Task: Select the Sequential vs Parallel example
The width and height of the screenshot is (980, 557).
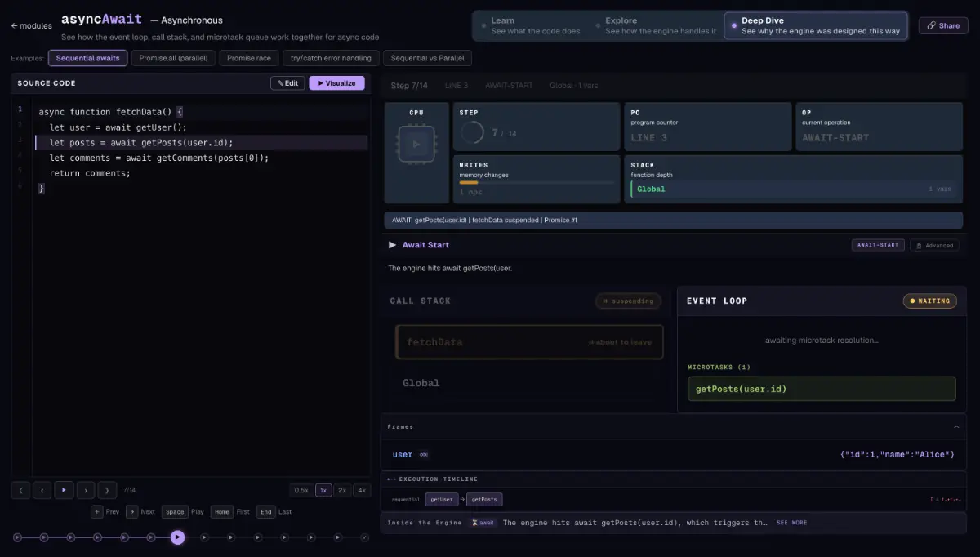Action: point(427,58)
